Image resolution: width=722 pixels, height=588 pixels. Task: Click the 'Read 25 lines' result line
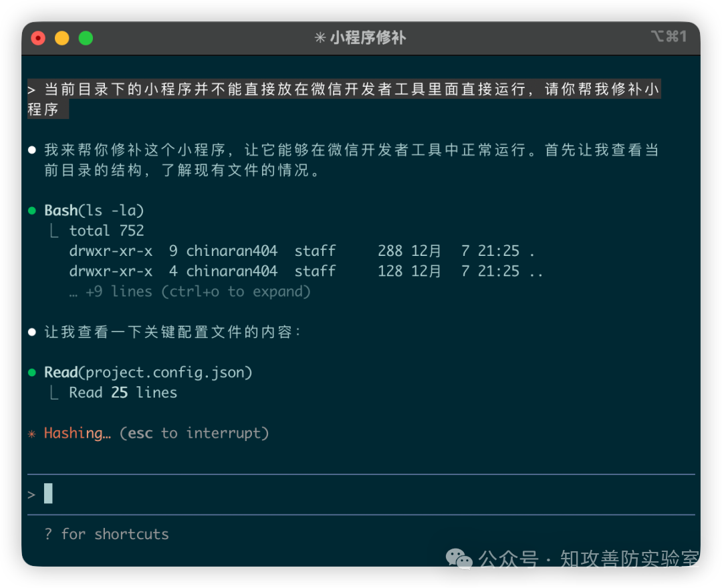[x=123, y=393]
